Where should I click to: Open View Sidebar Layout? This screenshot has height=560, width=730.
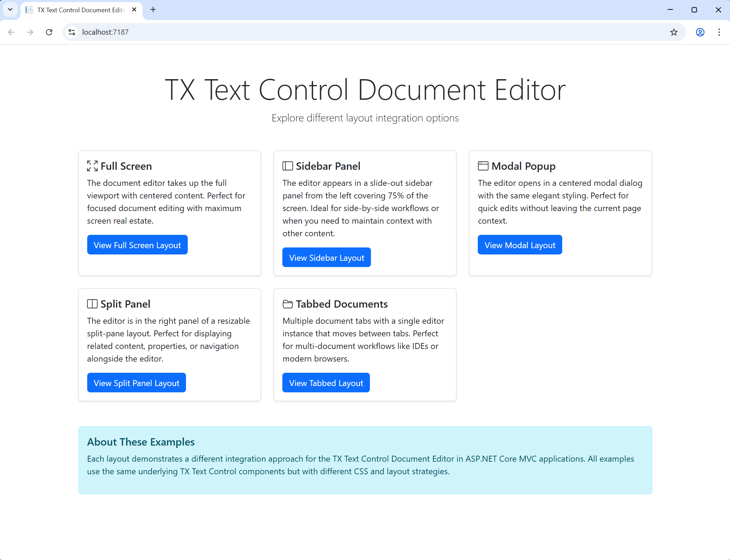coord(326,257)
